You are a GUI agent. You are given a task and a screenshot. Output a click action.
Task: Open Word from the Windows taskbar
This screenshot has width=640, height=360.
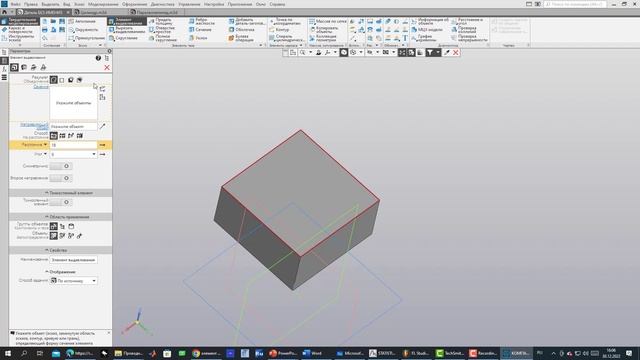tap(313, 353)
